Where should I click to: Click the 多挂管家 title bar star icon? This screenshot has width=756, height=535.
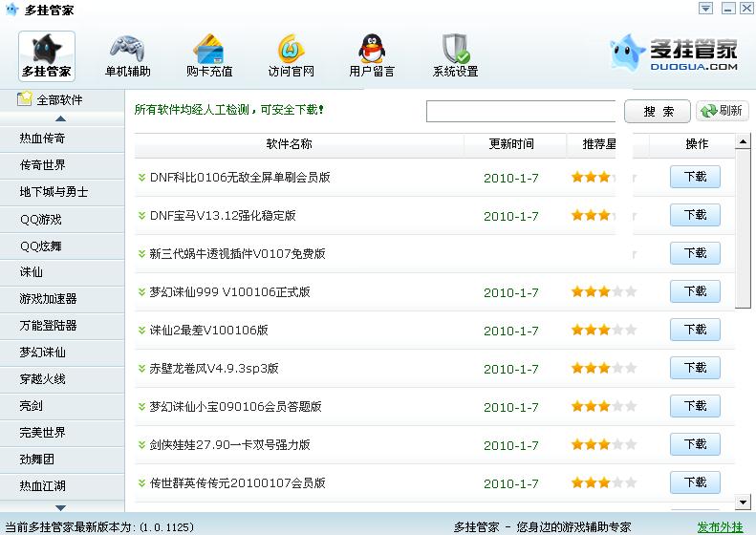(x=11, y=10)
